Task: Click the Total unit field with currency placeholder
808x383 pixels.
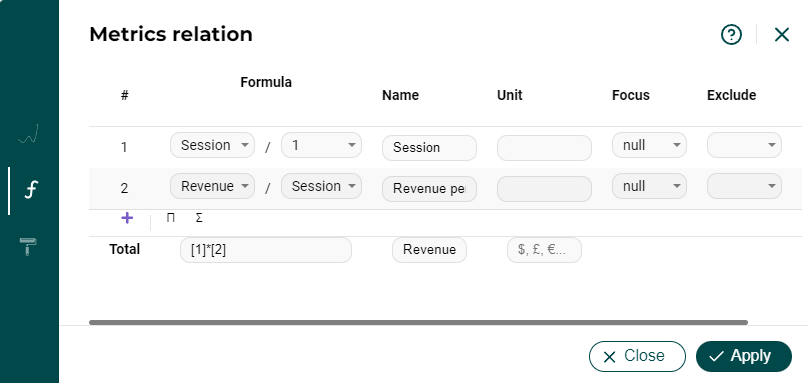Action: pos(544,250)
